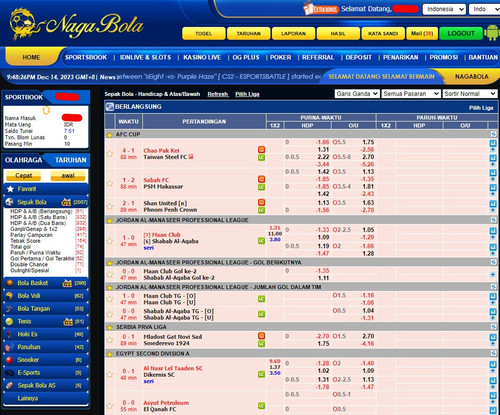
Task: Star the Mladost Gat Novi Sad match
Action: pyautogui.click(x=109, y=340)
